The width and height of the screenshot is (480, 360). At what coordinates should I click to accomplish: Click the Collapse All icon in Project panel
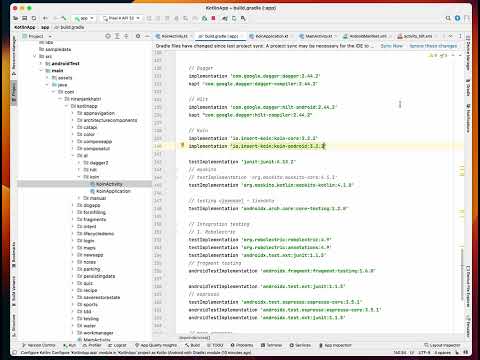126,36
